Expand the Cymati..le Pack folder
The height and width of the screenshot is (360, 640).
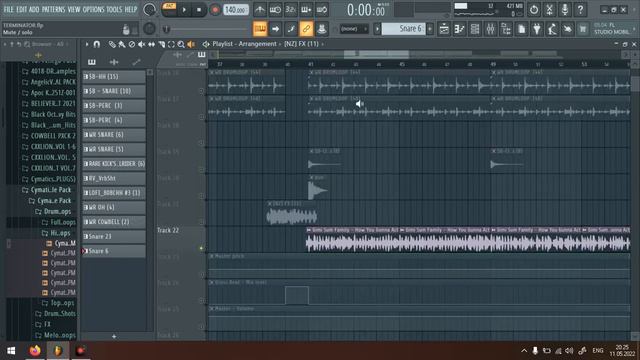pos(47,190)
